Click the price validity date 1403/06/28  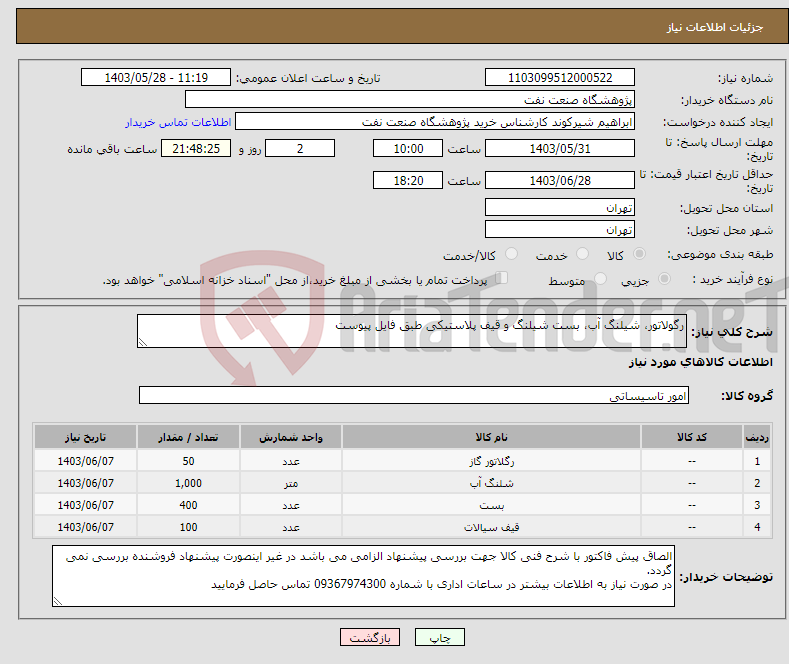(560, 180)
